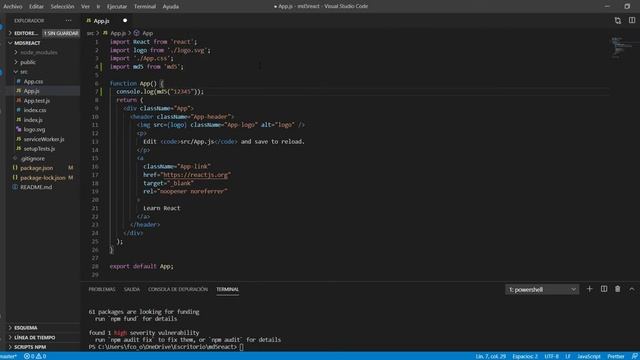The width and height of the screenshot is (640, 360).
Task: Open logo.svg file
Action: coord(34,129)
